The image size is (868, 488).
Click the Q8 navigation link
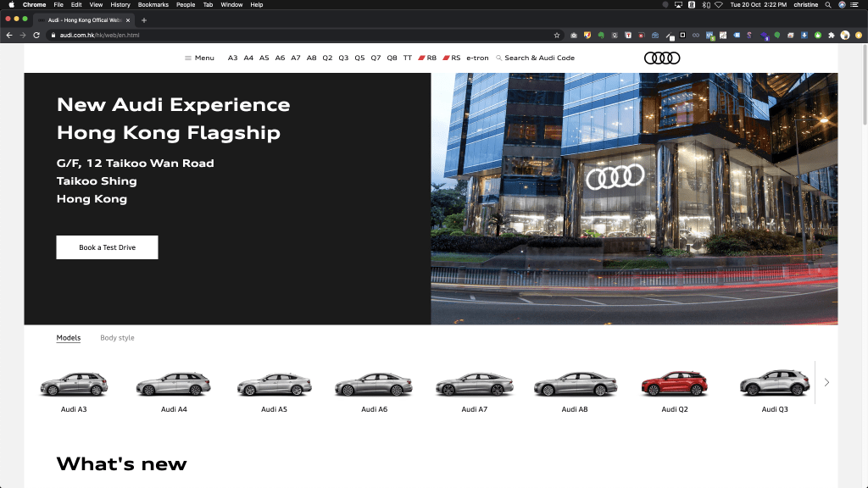[392, 58]
